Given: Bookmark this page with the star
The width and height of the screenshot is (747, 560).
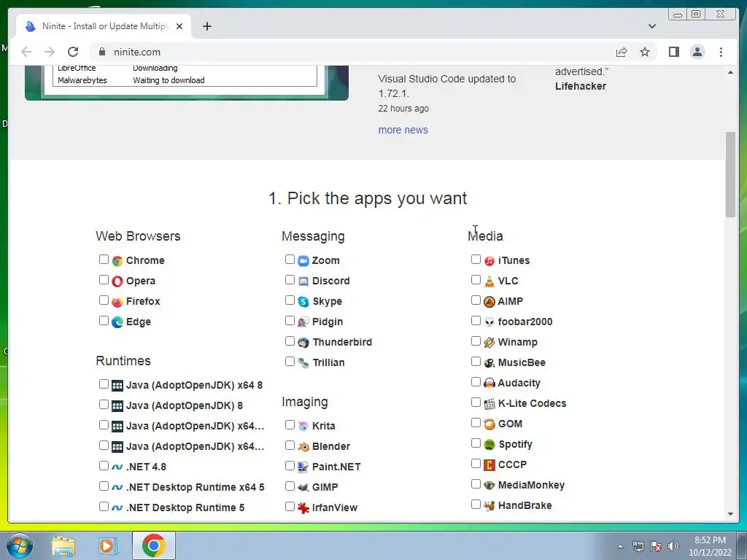Looking at the screenshot, I should 645,52.
